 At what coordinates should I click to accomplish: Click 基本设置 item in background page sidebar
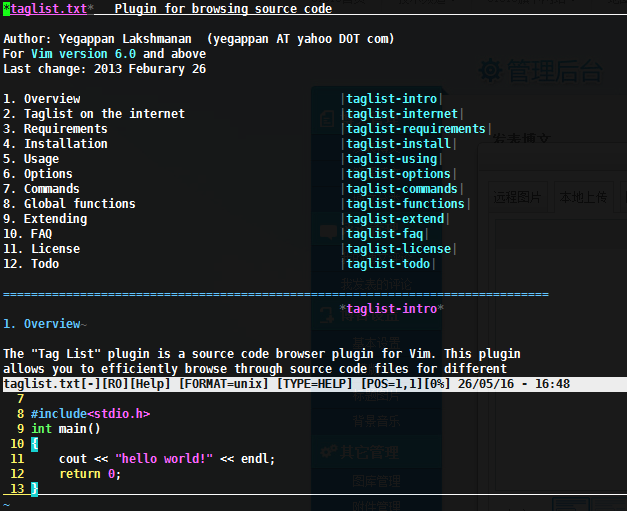[x=376, y=343]
